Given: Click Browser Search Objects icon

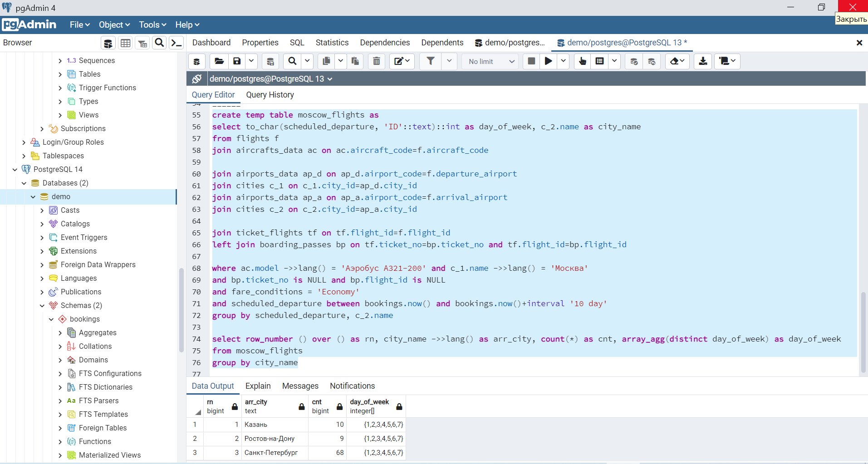Looking at the screenshot, I should [x=159, y=43].
